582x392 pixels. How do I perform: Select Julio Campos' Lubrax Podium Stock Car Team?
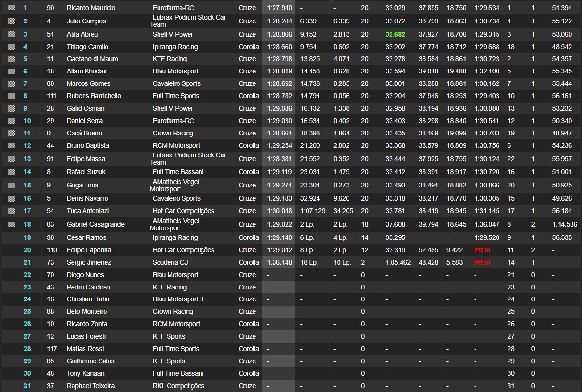coord(188,21)
